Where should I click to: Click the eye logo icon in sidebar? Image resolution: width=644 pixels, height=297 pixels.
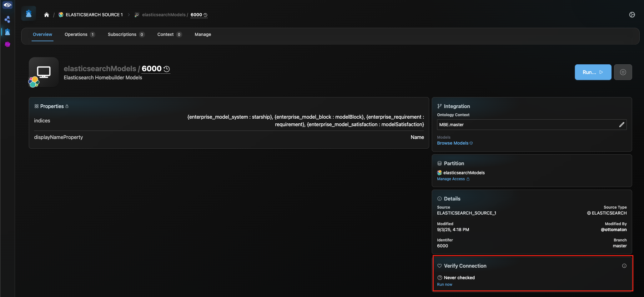(x=7, y=5)
